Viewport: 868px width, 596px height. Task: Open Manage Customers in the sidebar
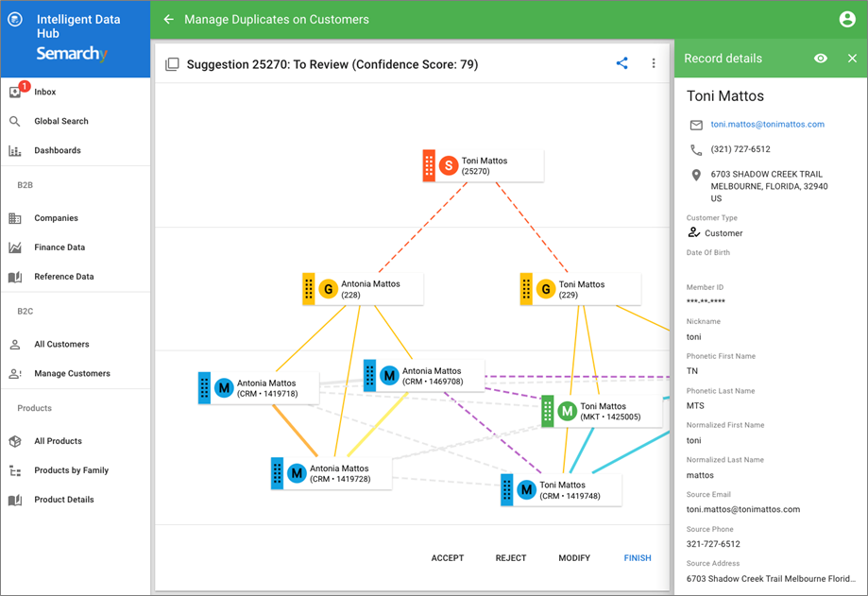[x=76, y=373]
